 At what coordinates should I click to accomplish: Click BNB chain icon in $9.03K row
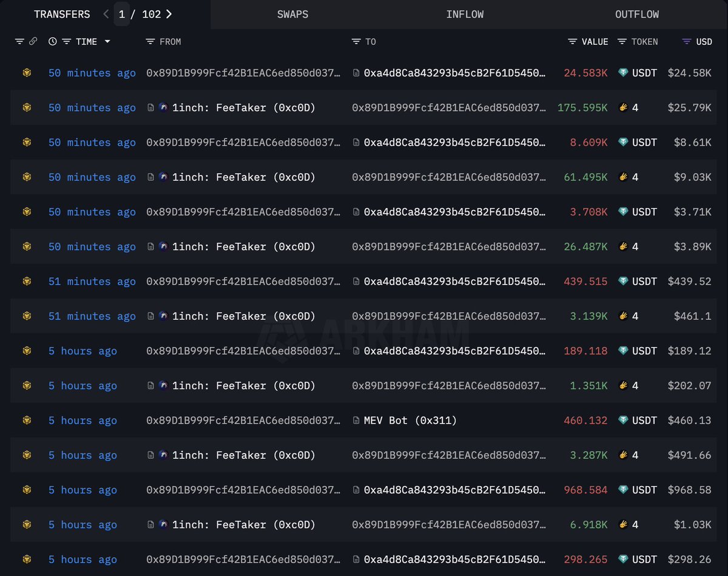[x=27, y=177]
